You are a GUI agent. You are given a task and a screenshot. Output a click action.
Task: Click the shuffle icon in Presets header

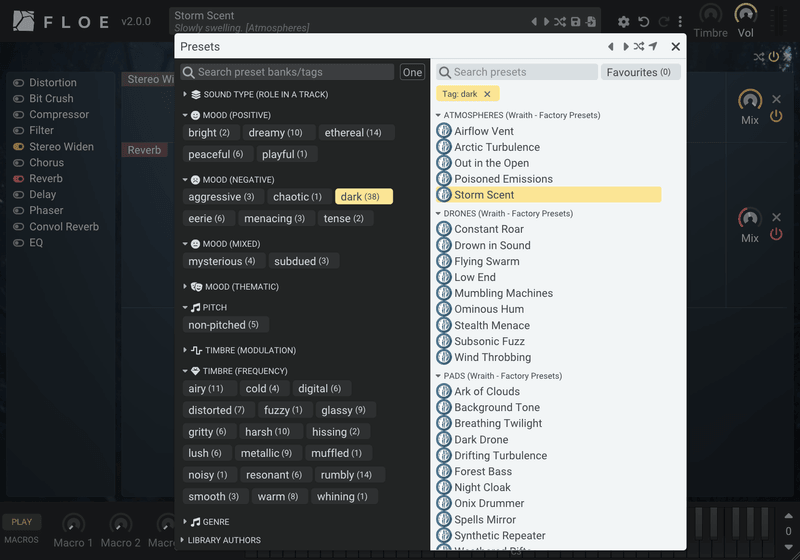[x=639, y=46]
